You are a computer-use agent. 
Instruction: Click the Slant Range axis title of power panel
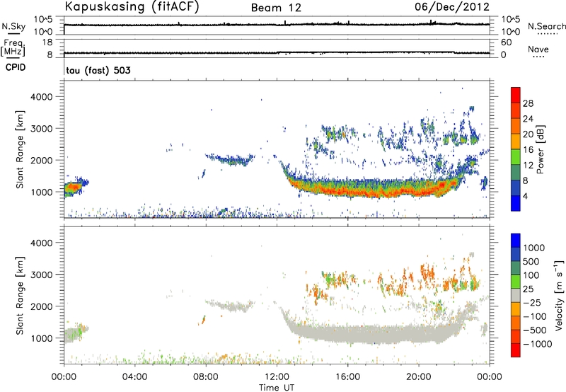click(20, 149)
